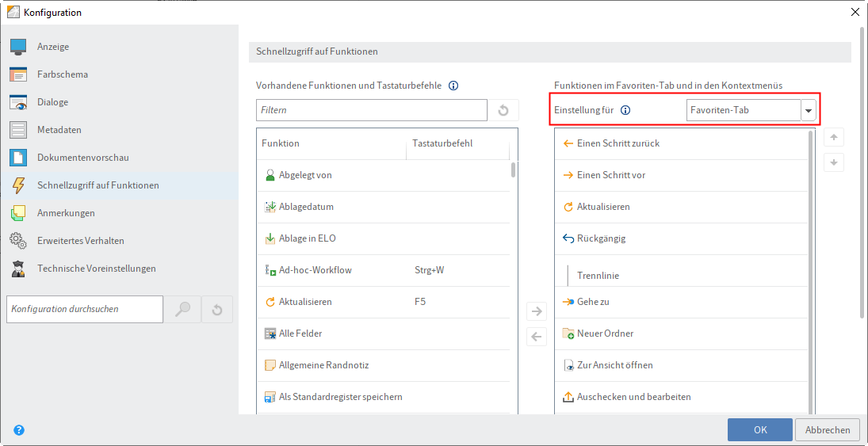Select Einen Schritt vor favorite

(681, 175)
